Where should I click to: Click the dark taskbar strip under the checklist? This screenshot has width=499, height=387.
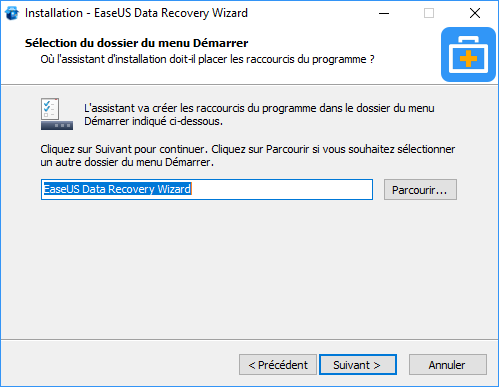57,125
